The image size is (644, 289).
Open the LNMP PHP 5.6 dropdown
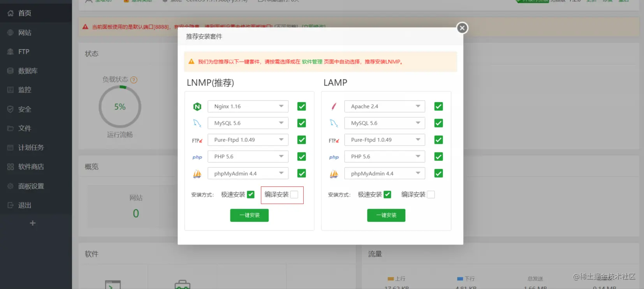[248, 157]
